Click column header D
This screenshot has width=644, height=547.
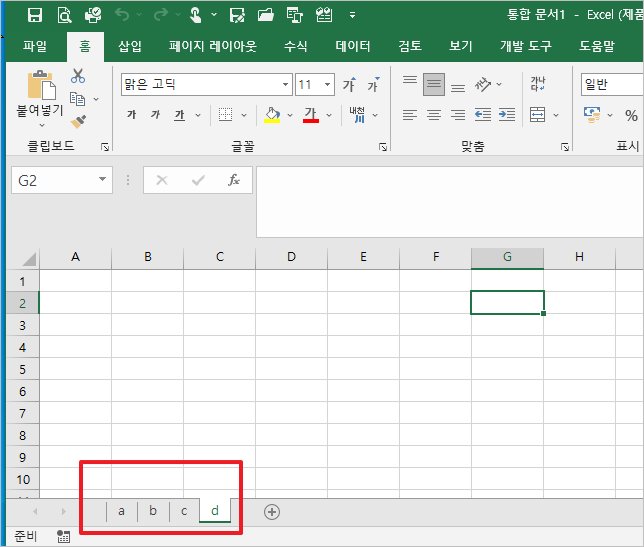click(291, 257)
